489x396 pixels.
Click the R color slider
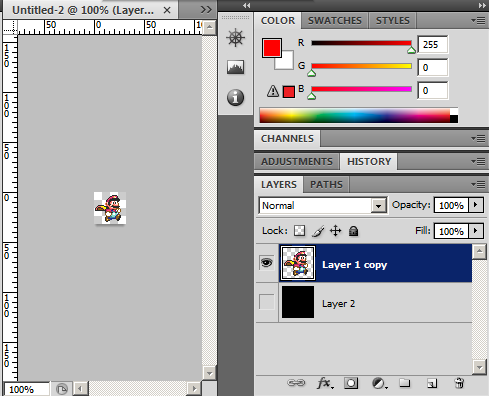tap(361, 43)
